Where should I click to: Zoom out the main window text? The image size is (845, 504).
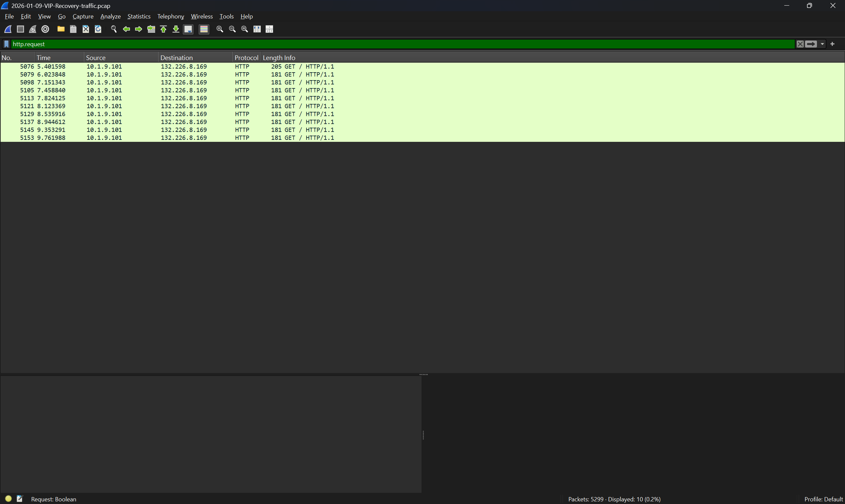[x=232, y=29]
